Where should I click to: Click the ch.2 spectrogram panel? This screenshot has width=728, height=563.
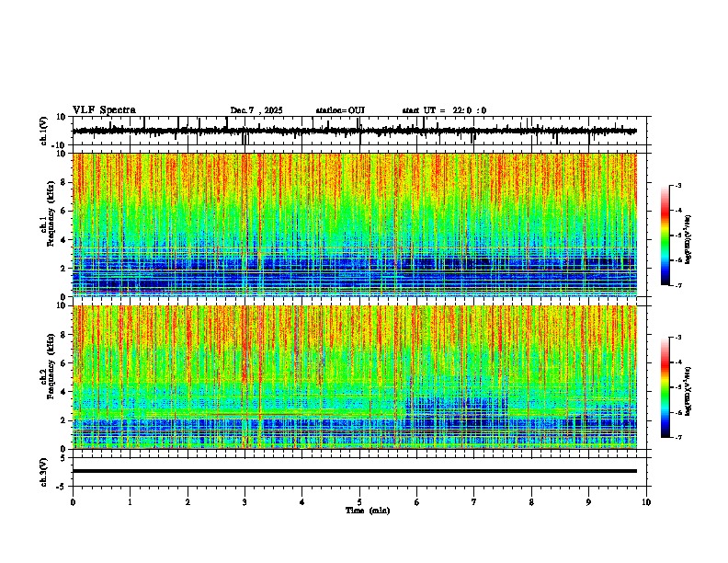click(354, 377)
